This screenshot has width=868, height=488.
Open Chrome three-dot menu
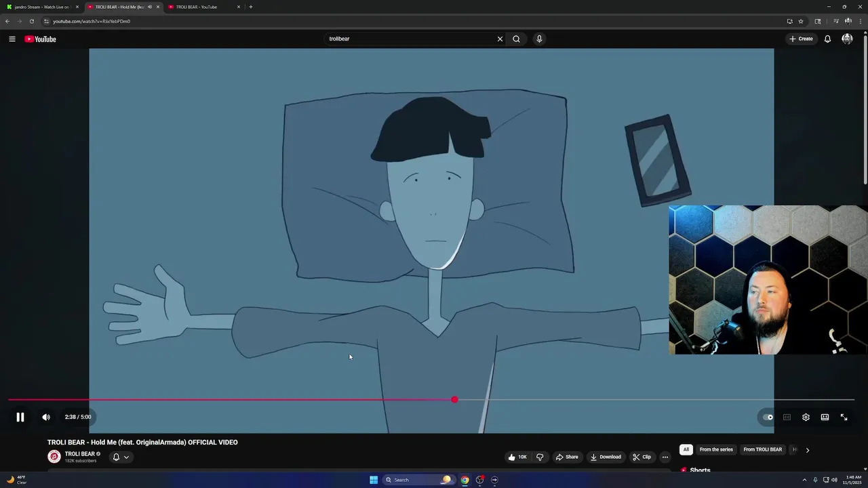[x=860, y=21]
